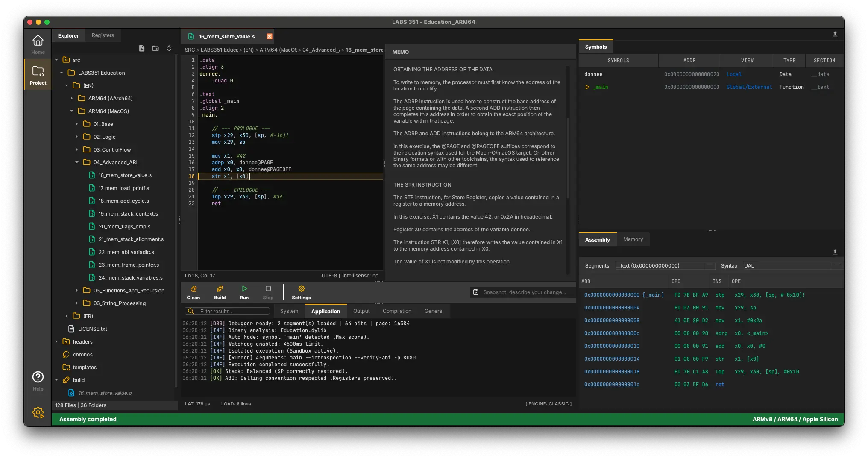Select the Assembly tab
The height and width of the screenshot is (458, 868).
pyautogui.click(x=597, y=239)
